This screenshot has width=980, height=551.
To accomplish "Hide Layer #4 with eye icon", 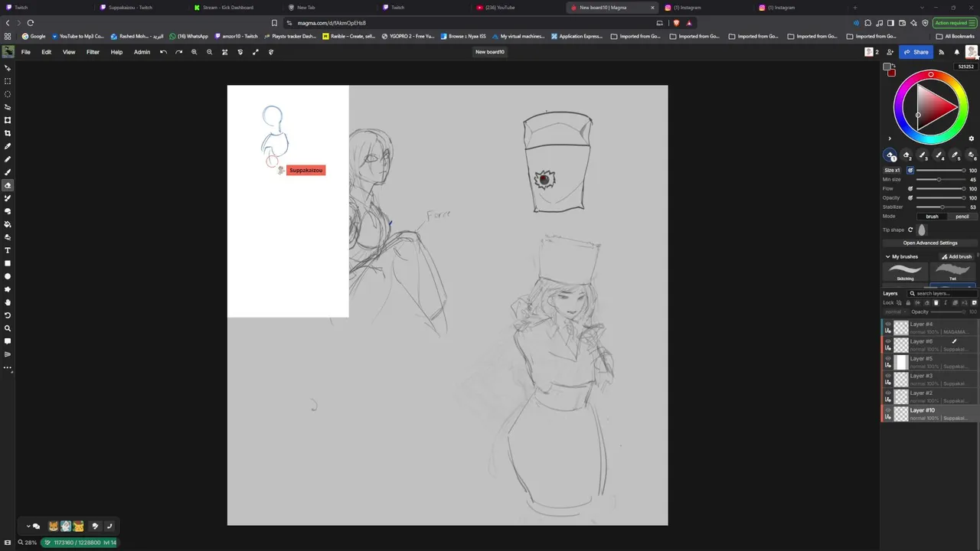I will point(888,324).
